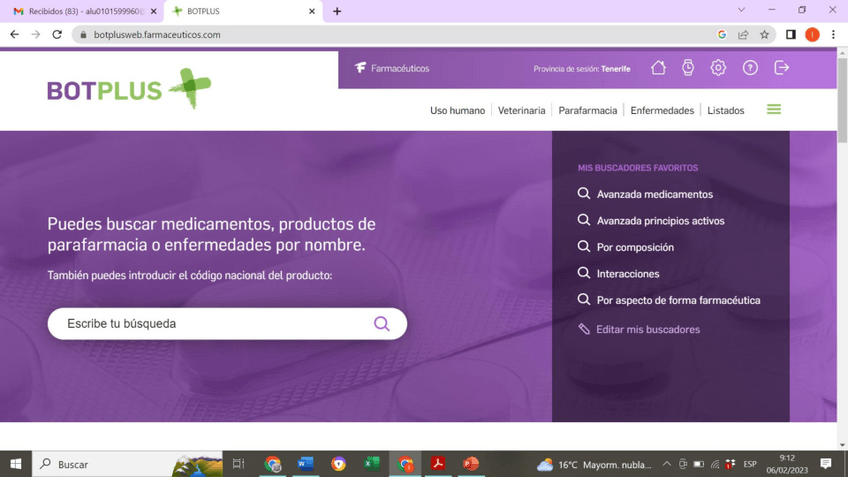Open the Uso humano menu

point(457,111)
